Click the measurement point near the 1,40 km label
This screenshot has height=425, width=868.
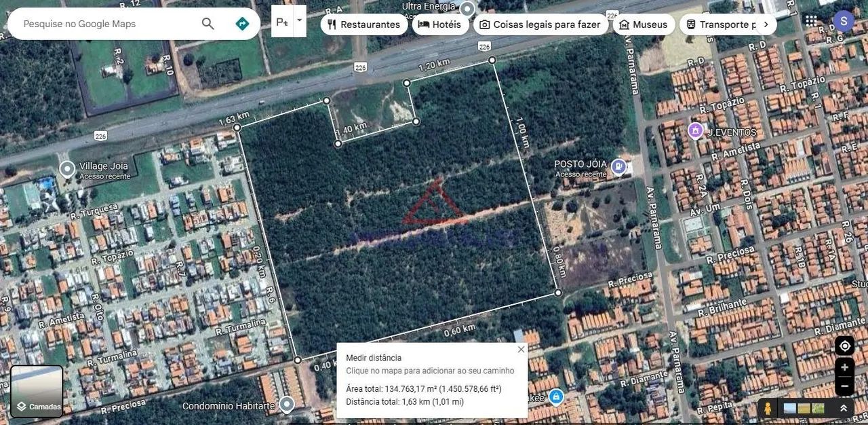tap(338, 143)
